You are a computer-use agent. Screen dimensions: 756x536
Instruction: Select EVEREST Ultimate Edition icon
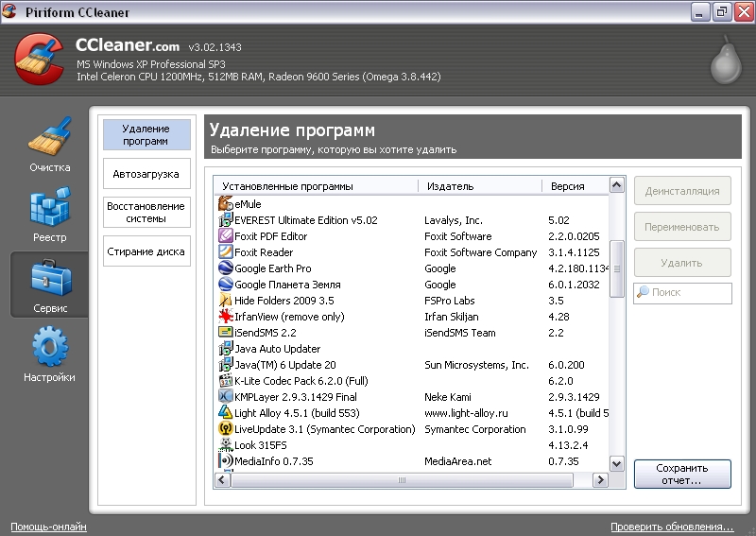tap(225, 220)
